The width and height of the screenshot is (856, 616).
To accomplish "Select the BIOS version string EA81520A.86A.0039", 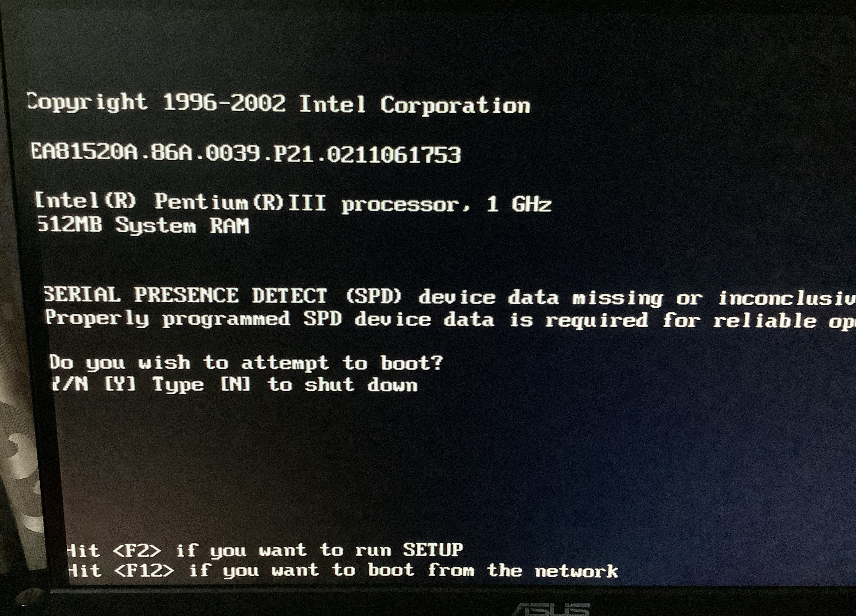I will click(145, 153).
